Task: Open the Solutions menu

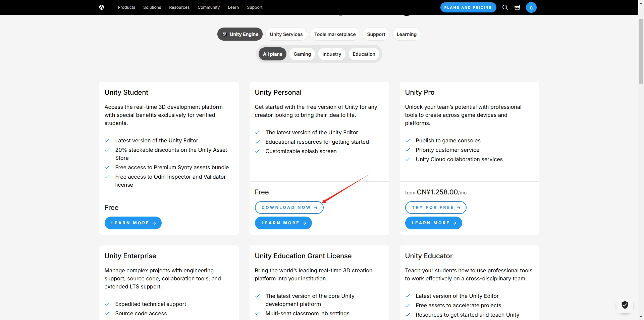Action: (x=152, y=7)
